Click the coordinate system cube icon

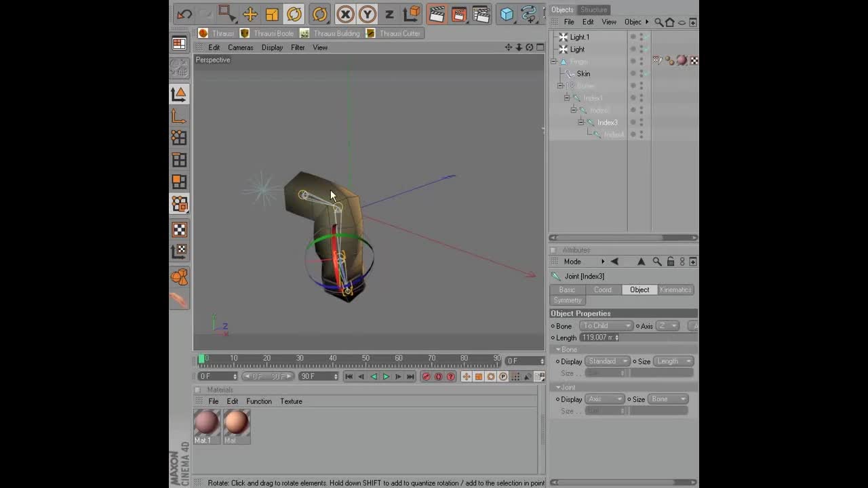[412, 14]
